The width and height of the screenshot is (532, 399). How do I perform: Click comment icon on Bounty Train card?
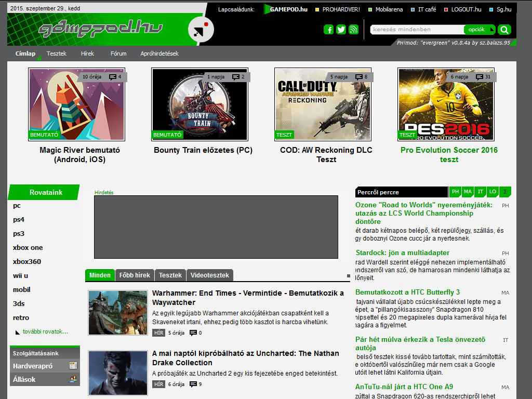click(236, 77)
